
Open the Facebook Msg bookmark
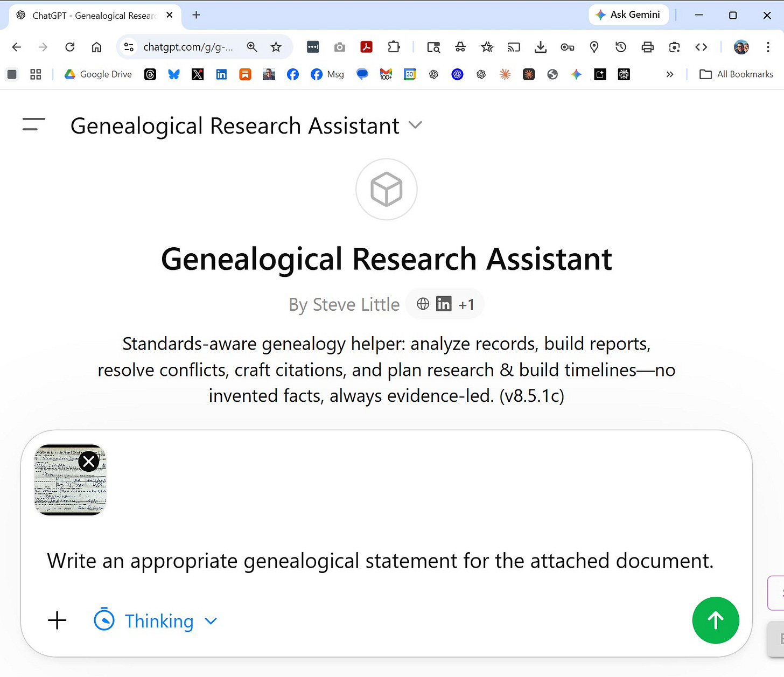[327, 74]
